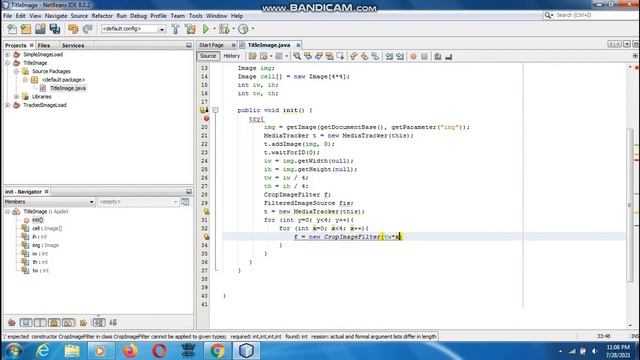Click the Stop Macro Recording icon

pyautogui.click(x=424, y=56)
